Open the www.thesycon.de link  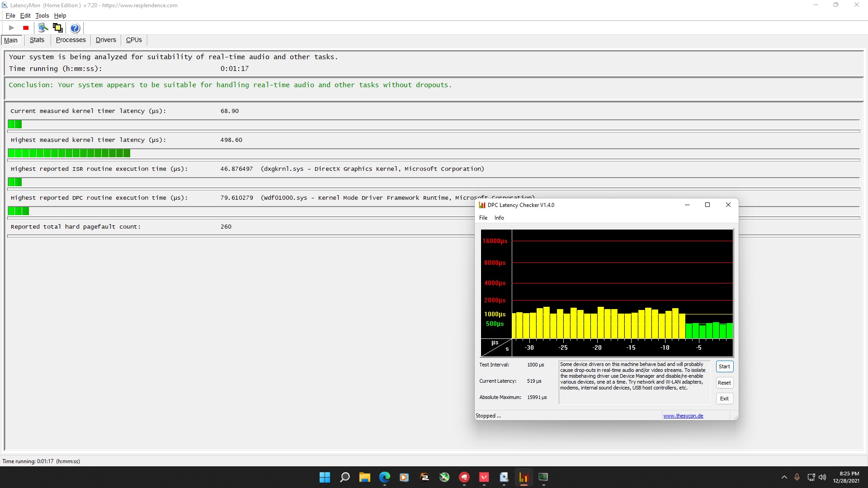[x=683, y=416]
